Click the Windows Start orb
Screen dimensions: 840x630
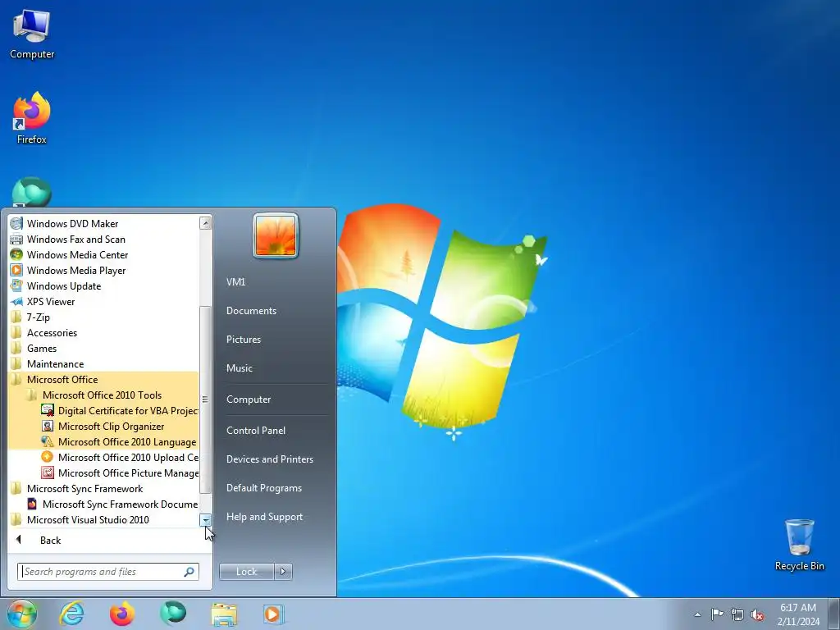(x=22, y=614)
